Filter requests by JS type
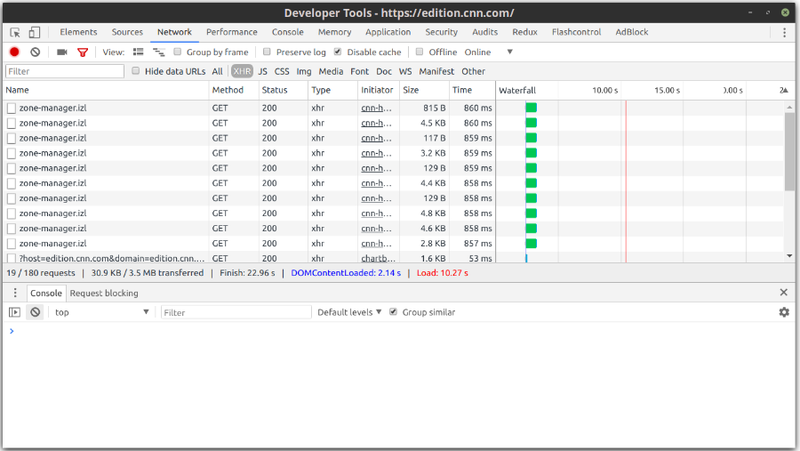 coord(263,71)
